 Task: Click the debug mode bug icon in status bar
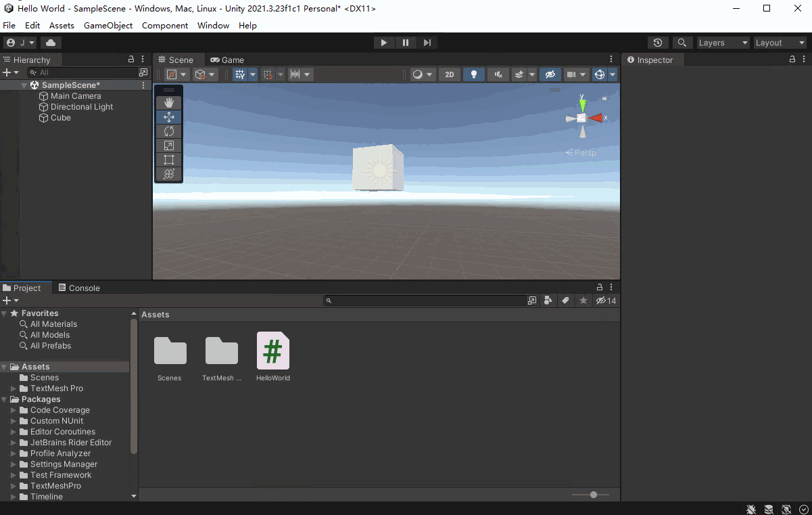pos(751,509)
